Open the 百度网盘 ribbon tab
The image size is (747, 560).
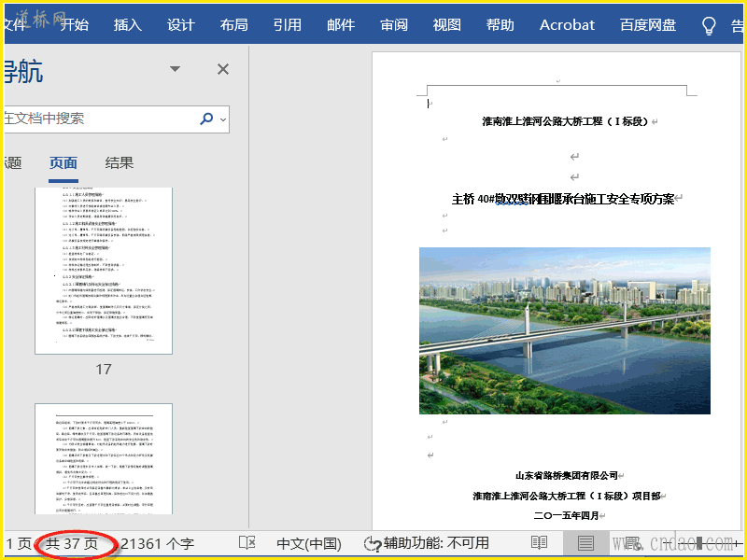point(648,25)
